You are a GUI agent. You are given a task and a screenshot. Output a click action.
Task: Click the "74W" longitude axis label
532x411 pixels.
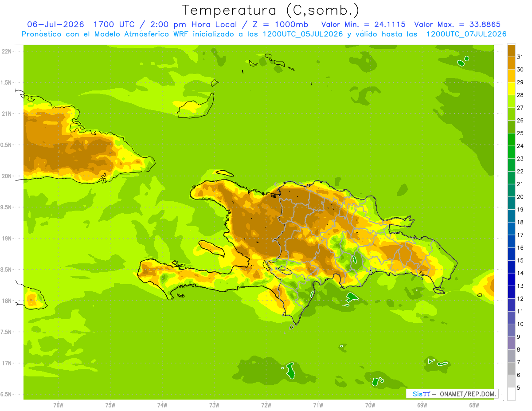coord(162,405)
